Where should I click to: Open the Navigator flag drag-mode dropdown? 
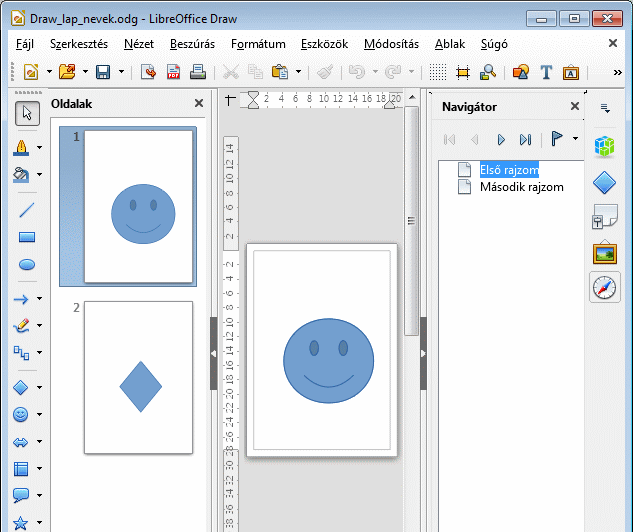pyautogui.click(x=575, y=139)
